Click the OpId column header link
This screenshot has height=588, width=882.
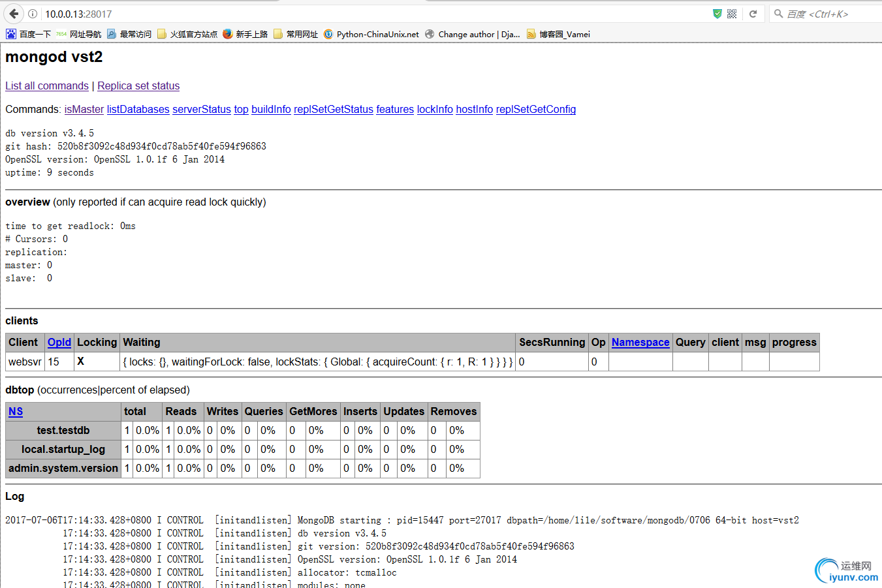pos(59,342)
